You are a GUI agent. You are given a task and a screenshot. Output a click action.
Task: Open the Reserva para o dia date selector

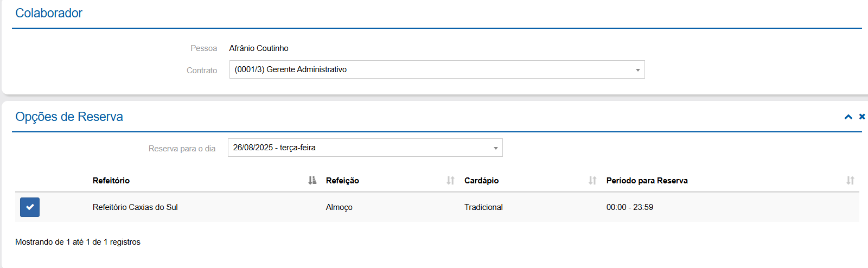tap(358, 148)
